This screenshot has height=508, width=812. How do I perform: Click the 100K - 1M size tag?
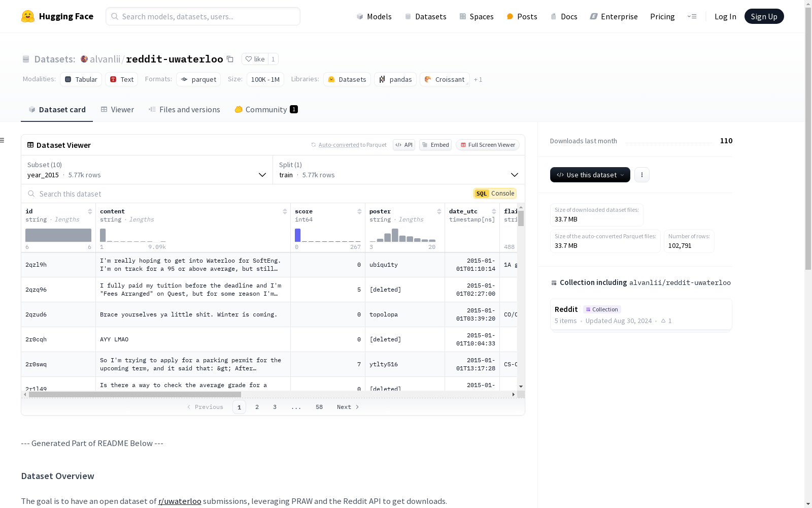(x=265, y=79)
